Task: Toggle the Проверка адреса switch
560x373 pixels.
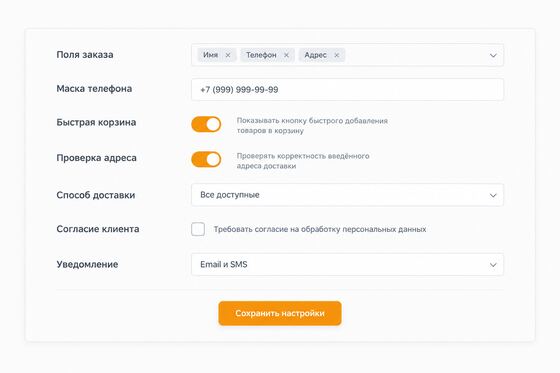Action: [x=206, y=159]
